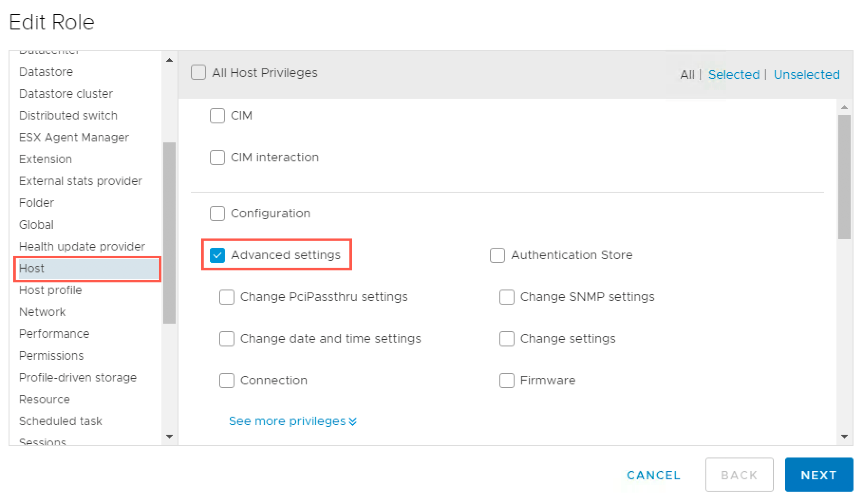
Task: Enable Change SNMP settings privilege
Action: point(507,297)
